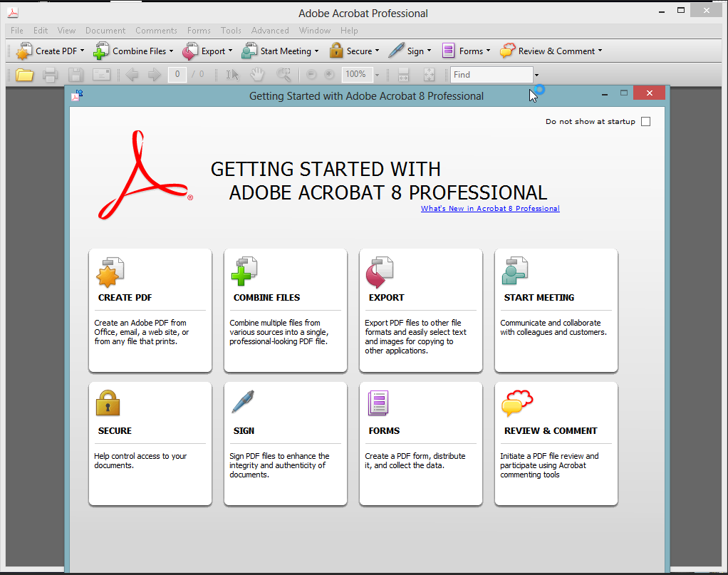Click the Combine Files toolbar icon

point(100,51)
